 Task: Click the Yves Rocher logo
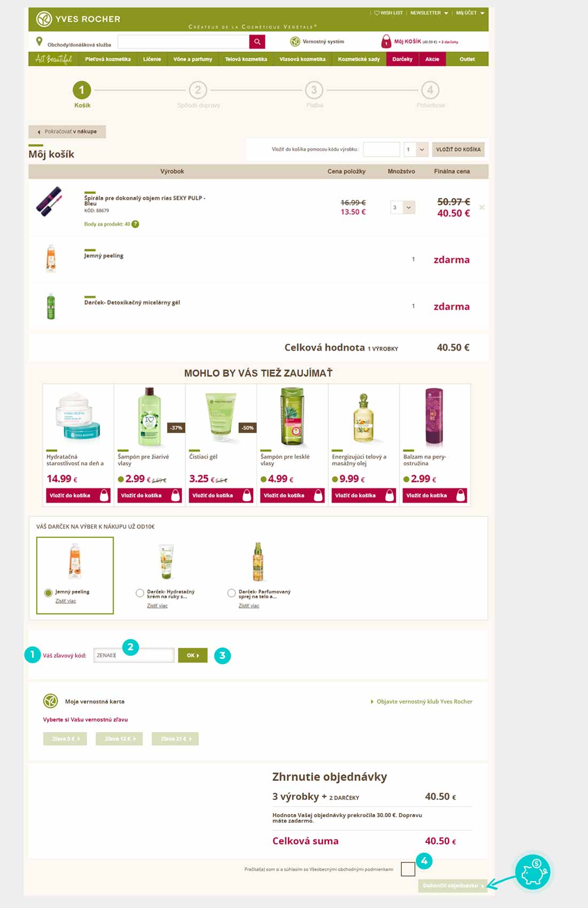click(78, 19)
